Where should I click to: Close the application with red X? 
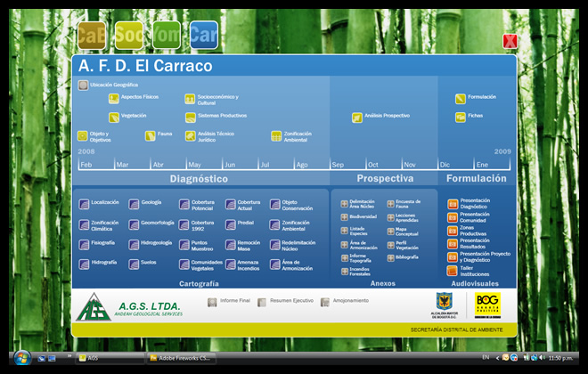coord(510,41)
